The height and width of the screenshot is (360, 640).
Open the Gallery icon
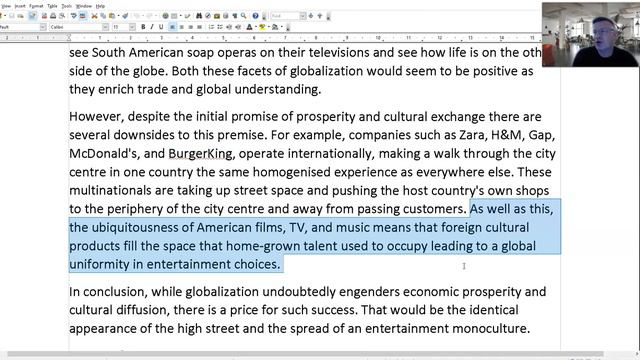[217, 16]
